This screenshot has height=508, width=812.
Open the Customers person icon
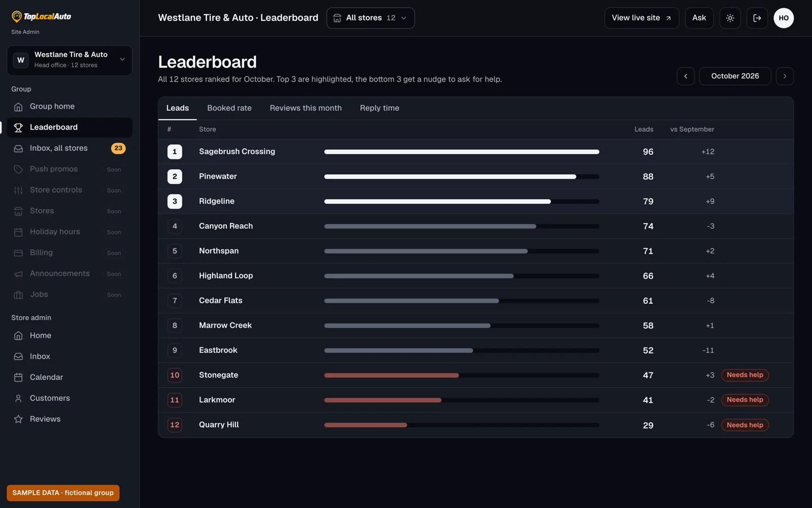click(18, 398)
